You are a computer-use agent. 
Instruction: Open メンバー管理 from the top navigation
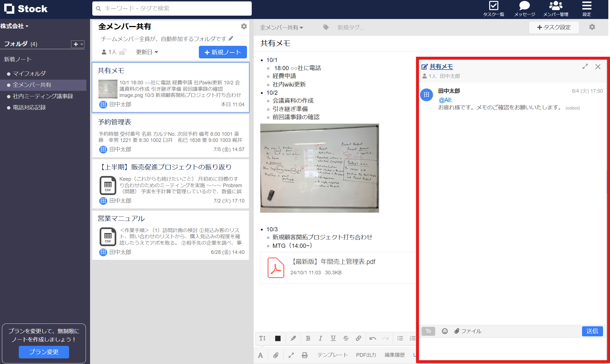point(555,8)
